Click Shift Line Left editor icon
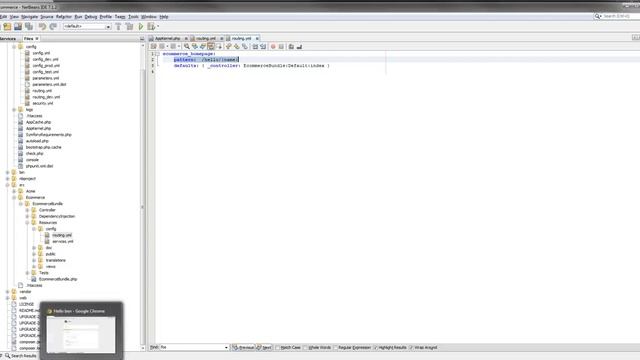The image size is (640, 360). [255, 47]
